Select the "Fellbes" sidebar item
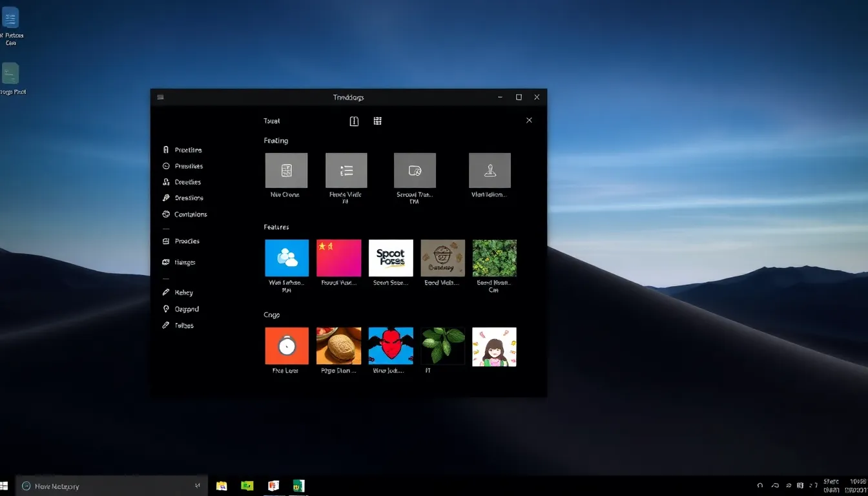868x496 pixels. tap(178, 325)
